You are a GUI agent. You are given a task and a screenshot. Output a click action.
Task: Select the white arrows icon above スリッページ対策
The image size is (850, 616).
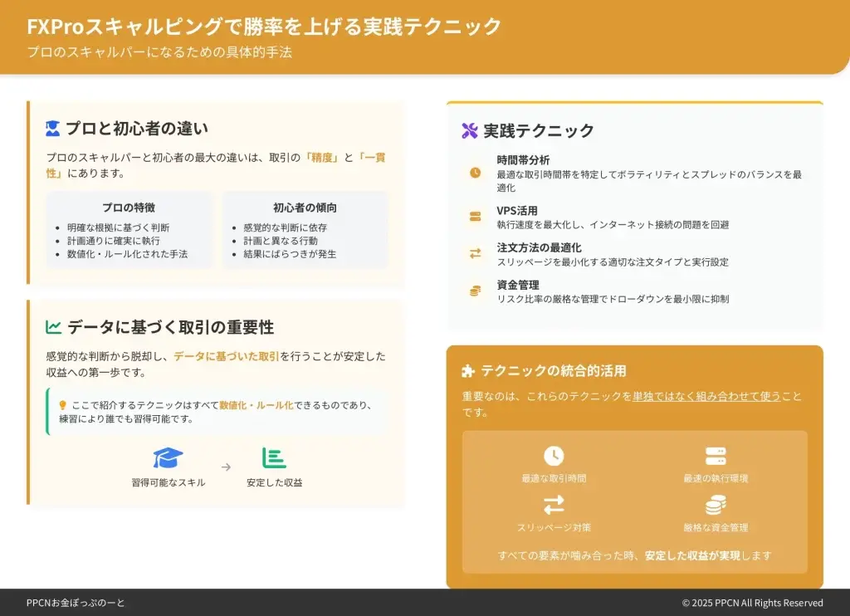tap(554, 505)
